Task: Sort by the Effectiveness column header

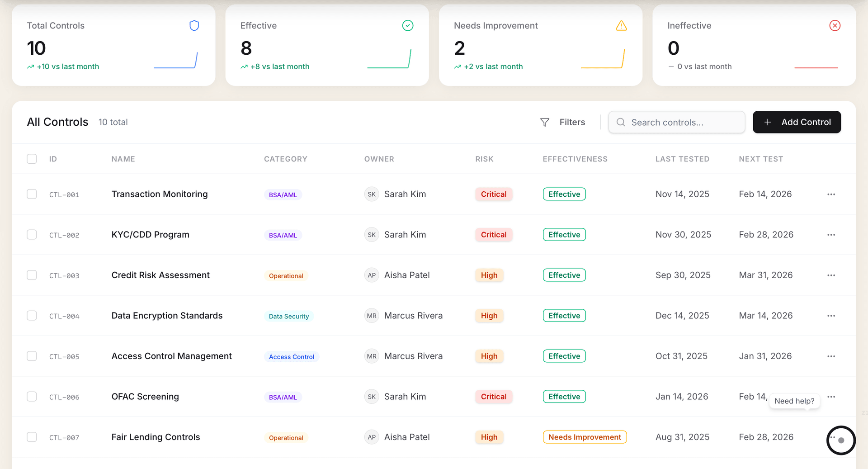Action: click(575, 159)
